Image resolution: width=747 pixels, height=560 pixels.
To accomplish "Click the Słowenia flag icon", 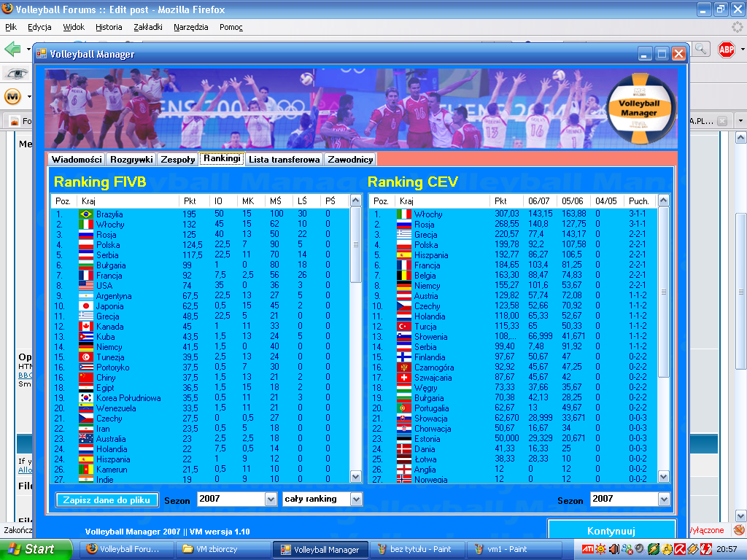I will (x=404, y=337).
